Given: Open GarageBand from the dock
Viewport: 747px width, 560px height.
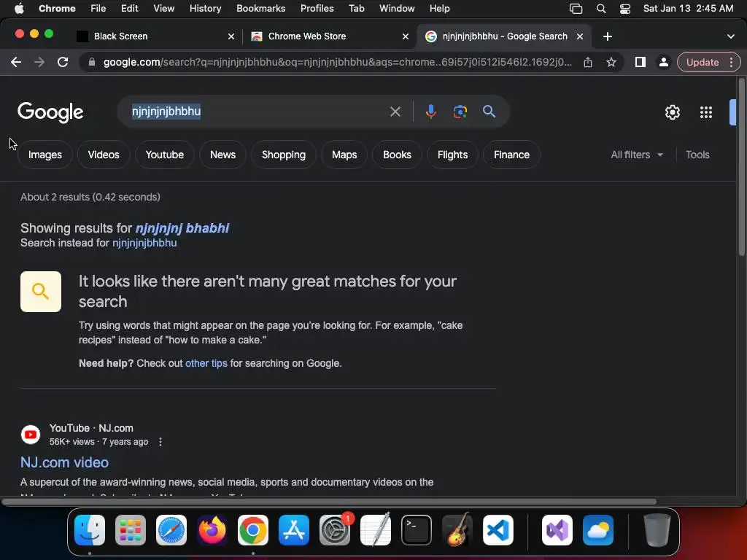Looking at the screenshot, I should point(457,530).
